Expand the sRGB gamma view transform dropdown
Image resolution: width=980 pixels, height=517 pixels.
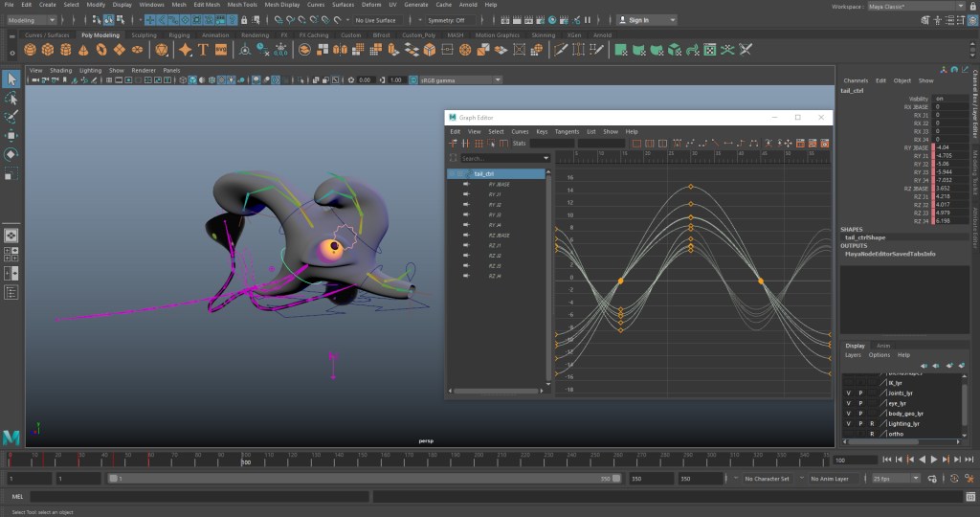(x=455, y=80)
